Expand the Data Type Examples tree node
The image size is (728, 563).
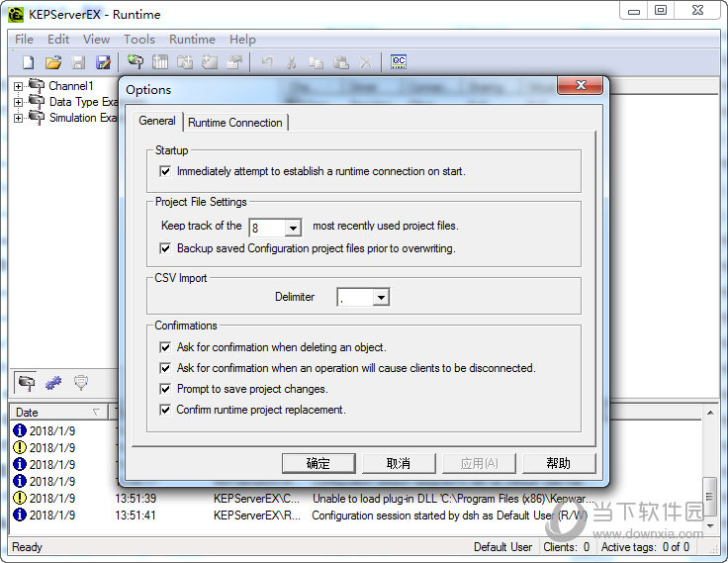pyautogui.click(x=18, y=102)
